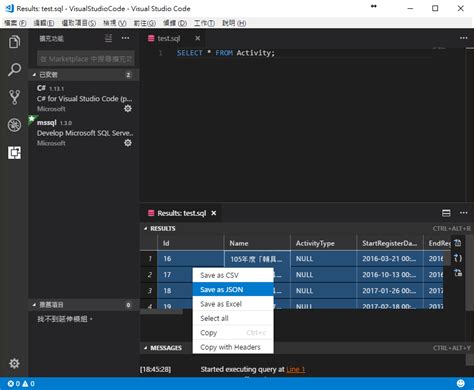474x390 pixels.
Task: Click the Marketplace extension search box
Action: pyautogui.click(x=86, y=59)
